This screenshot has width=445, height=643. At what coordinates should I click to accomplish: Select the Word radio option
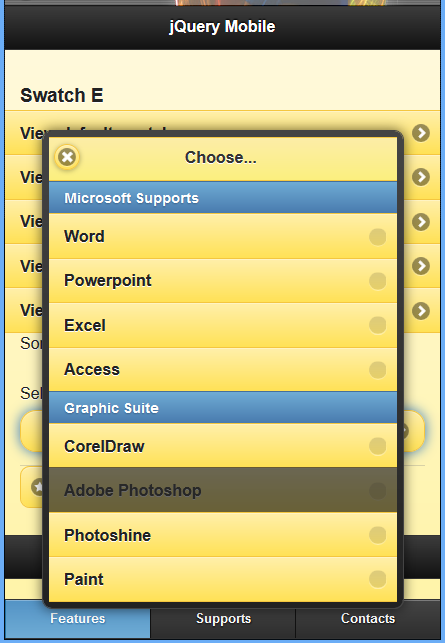click(377, 237)
